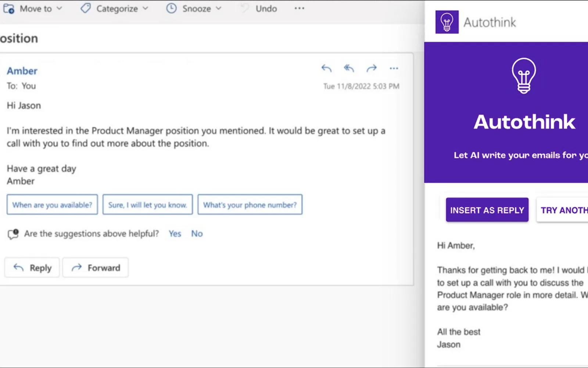The height and width of the screenshot is (368, 588).
Task: Click the Forward button below message
Action: pyautogui.click(x=96, y=268)
